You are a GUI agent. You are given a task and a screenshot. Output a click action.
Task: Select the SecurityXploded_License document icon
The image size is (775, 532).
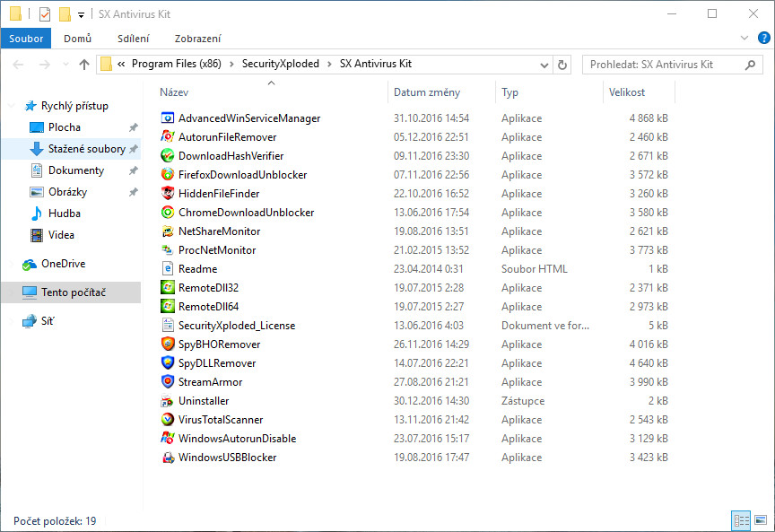(x=168, y=325)
